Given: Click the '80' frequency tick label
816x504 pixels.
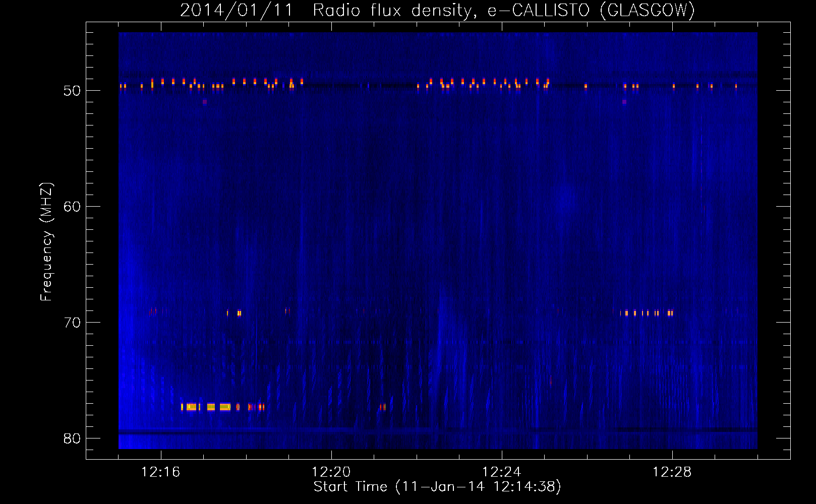Looking at the screenshot, I should coord(72,438).
